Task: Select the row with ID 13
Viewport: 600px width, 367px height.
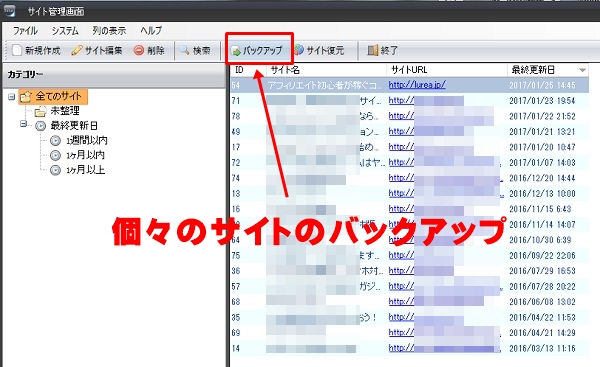Action: [x=409, y=194]
